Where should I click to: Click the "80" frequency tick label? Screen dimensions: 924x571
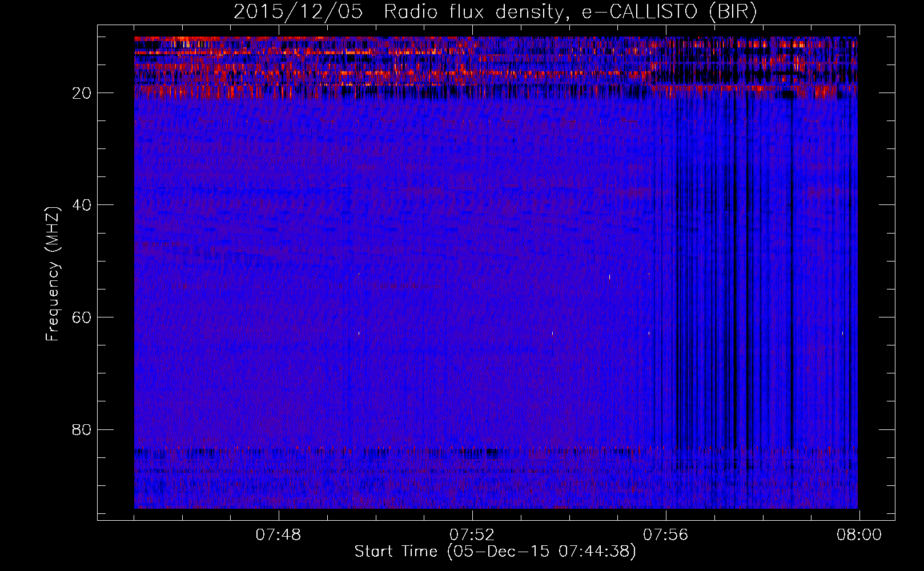(82, 429)
